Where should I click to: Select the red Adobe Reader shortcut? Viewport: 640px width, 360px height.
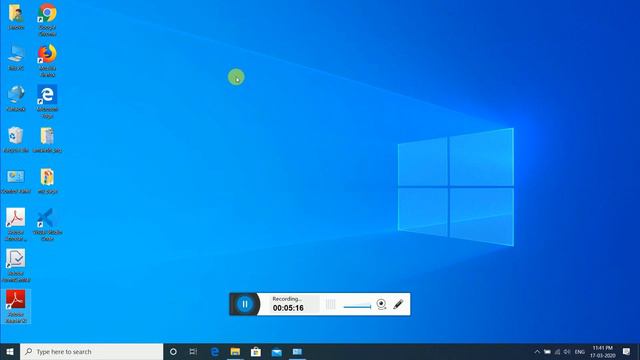point(16,307)
